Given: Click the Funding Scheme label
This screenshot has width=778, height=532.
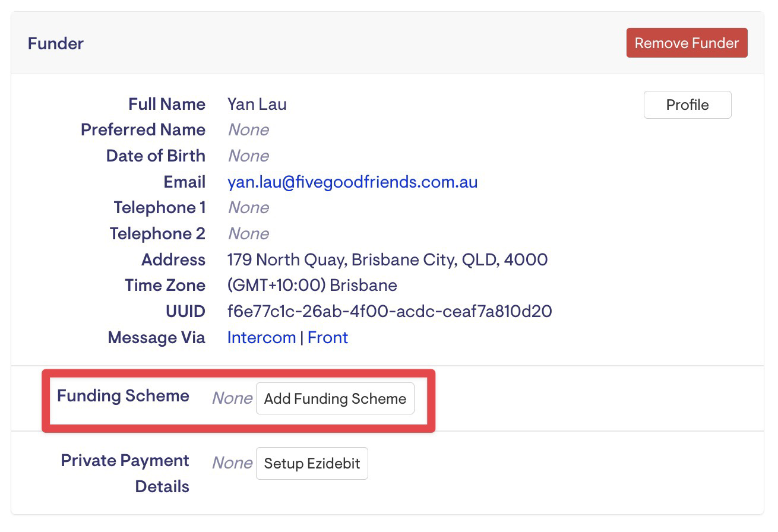Looking at the screenshot, I should [x=123, y=396].
